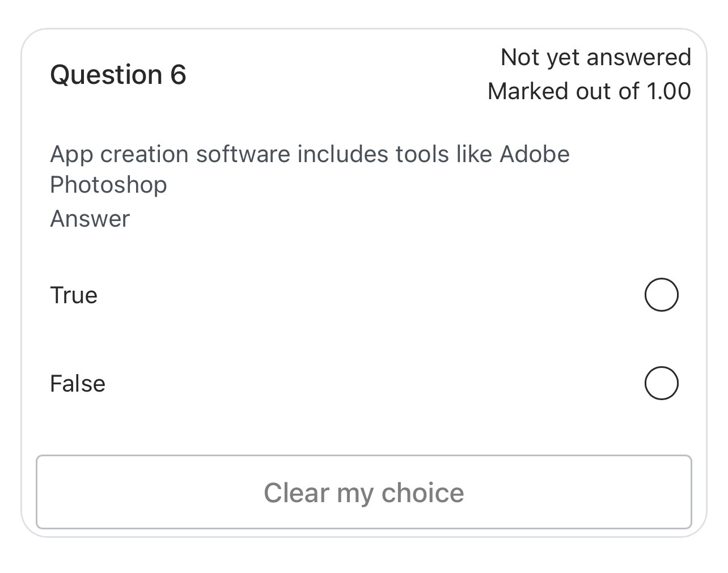Viewport: 728px width, 573px height.
Task: Reset your selection using Clear my choice
Action: click(364, 492)
